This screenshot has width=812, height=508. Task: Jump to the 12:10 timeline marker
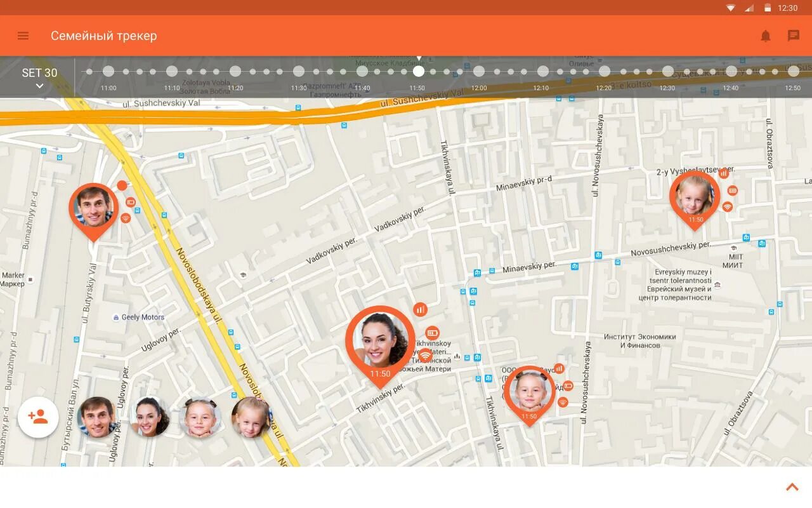(543, 71)
